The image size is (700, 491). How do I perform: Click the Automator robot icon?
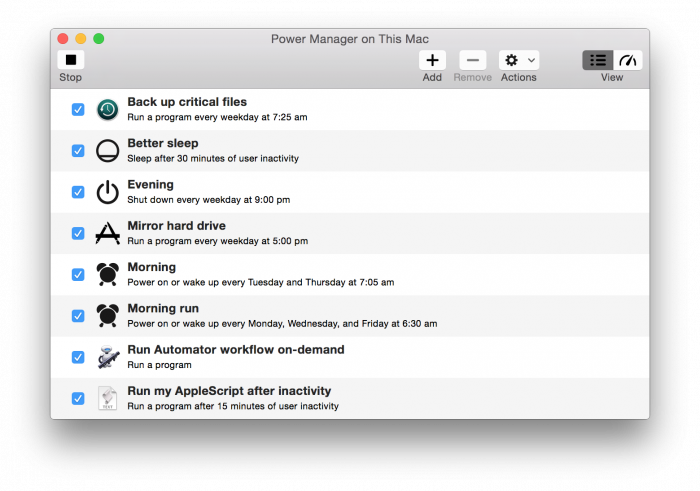point(107,357)
